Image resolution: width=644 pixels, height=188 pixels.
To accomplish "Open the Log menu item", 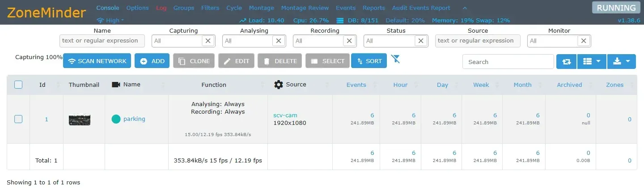I will pyautogui.click(x=161, y=8).
